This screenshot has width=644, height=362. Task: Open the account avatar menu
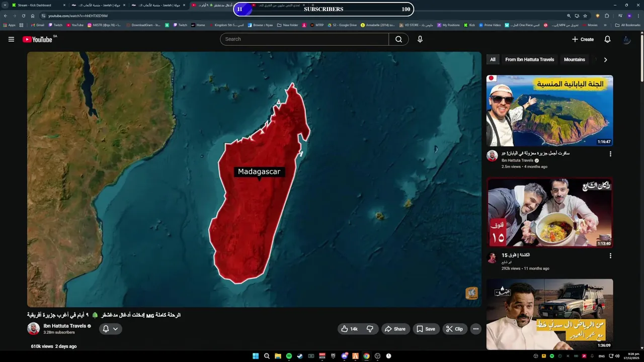tap(626, 39)
